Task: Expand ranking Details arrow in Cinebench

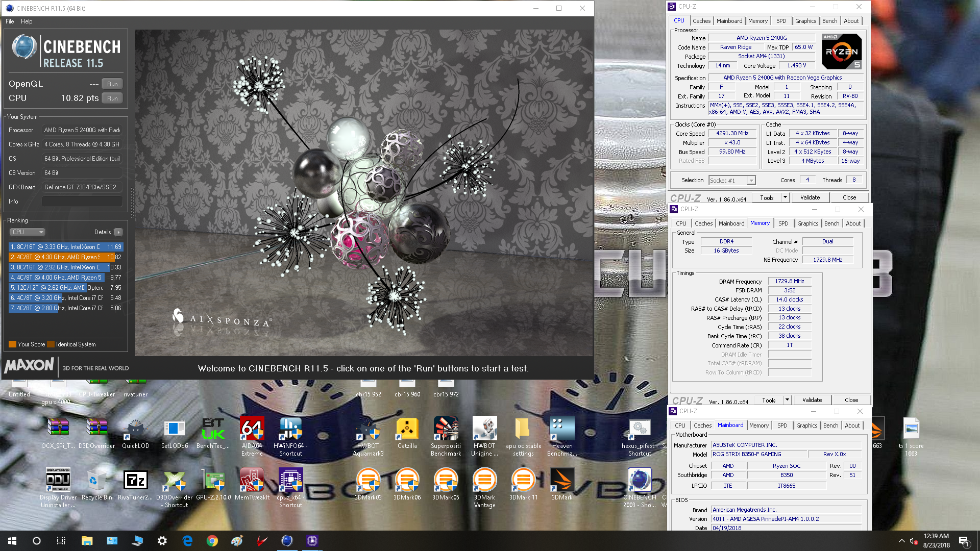Action: 118,232
